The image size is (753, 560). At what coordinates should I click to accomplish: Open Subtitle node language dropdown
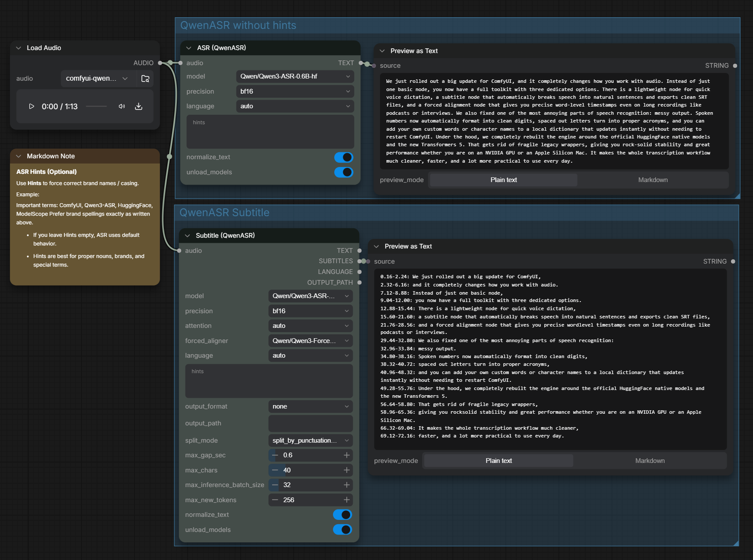[311, 356]
